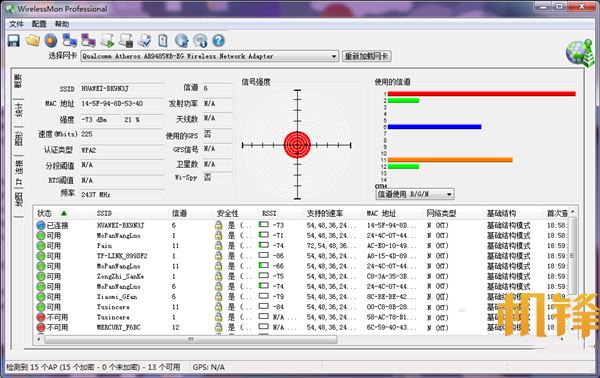Click the Save floppy disk toolbar icon
The width and height of the screenshot is (600, 378).
click(x=14, y=41)
